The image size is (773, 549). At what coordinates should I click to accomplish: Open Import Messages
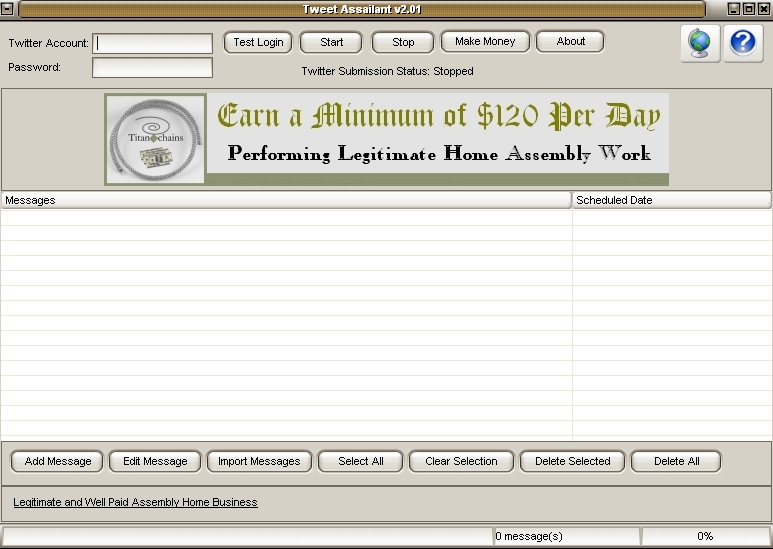[259, 461]
